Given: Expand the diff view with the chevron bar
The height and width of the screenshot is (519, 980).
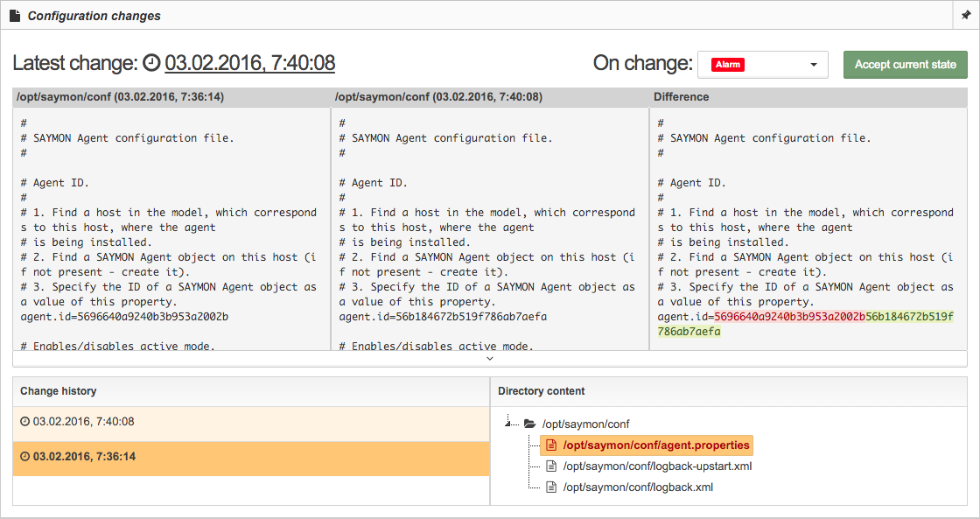Looking at the screenshot, I should click(x=489, y=358).
